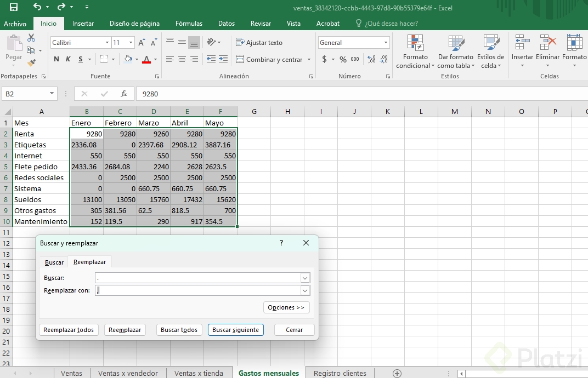
Task: Click the Increase Indent icon
Action: click(x=223, y=59)
